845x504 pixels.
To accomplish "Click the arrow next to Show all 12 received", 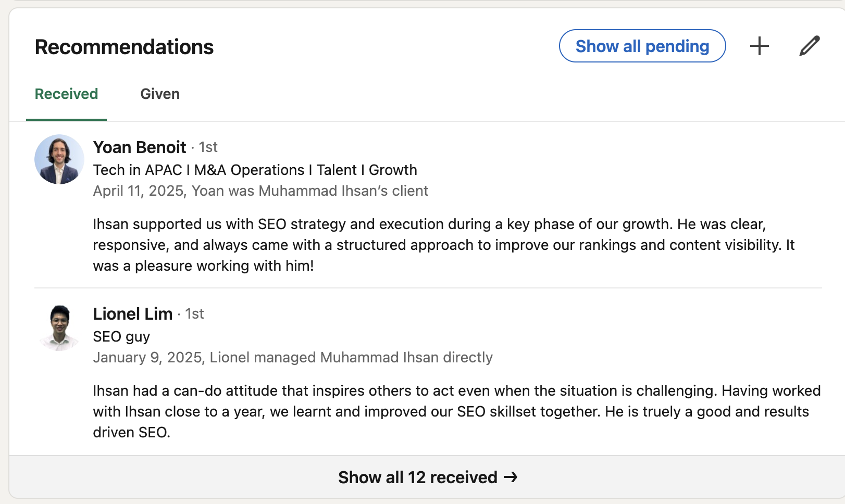I will [511, 477].
